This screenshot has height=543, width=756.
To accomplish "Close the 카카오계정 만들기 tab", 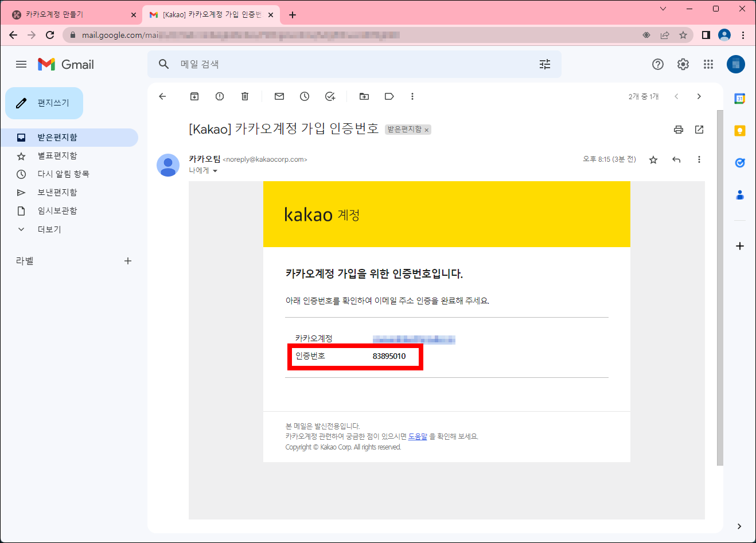I will [133, 15].
